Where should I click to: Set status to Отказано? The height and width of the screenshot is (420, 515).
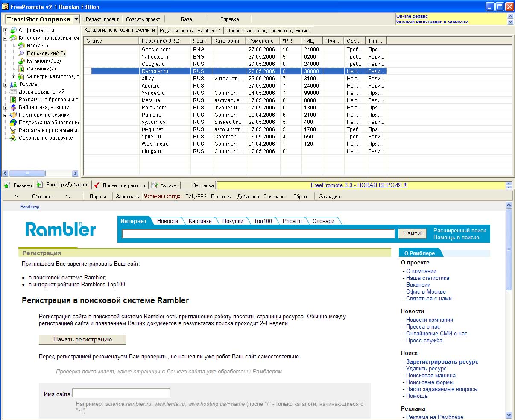pos(274,197)
